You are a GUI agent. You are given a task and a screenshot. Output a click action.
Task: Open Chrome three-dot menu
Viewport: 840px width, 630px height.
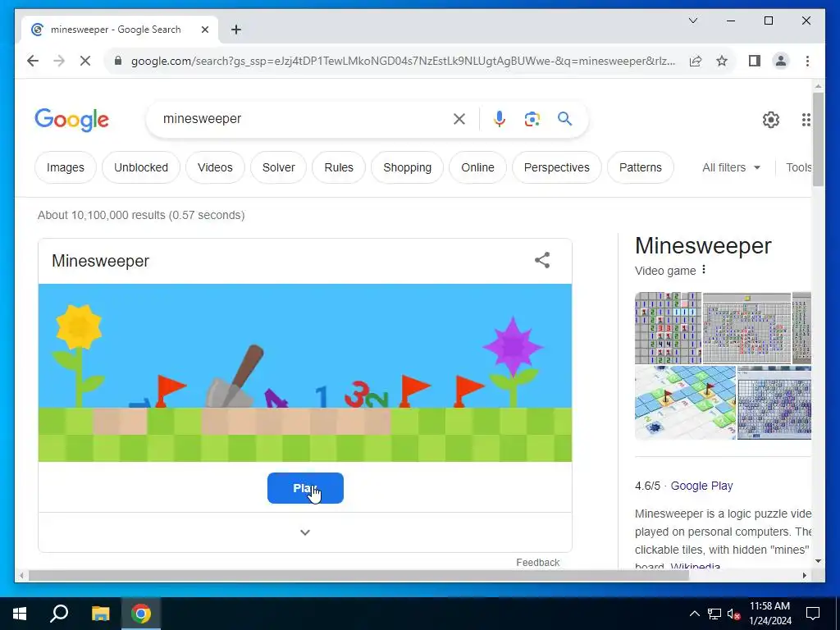coord(807,61)
